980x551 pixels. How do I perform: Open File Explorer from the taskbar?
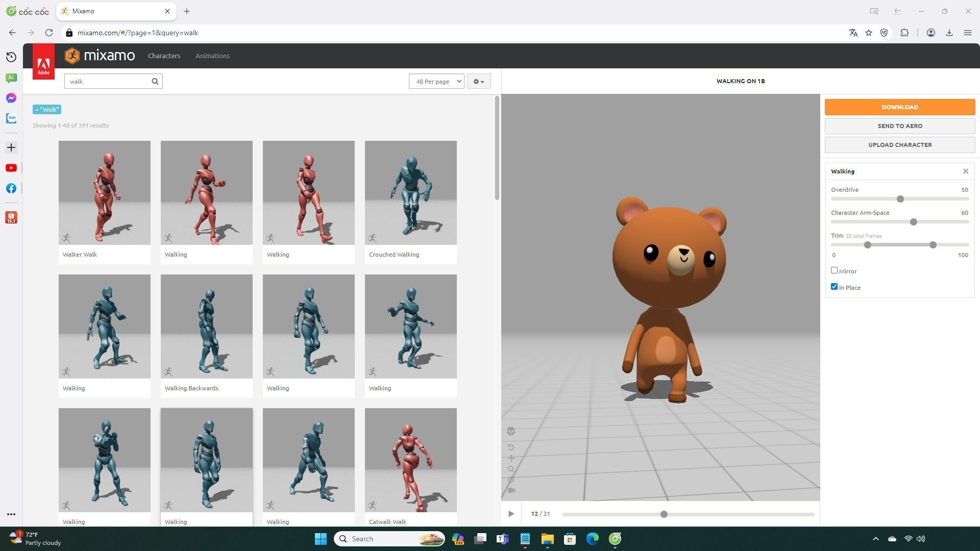[x=547, y=539]
